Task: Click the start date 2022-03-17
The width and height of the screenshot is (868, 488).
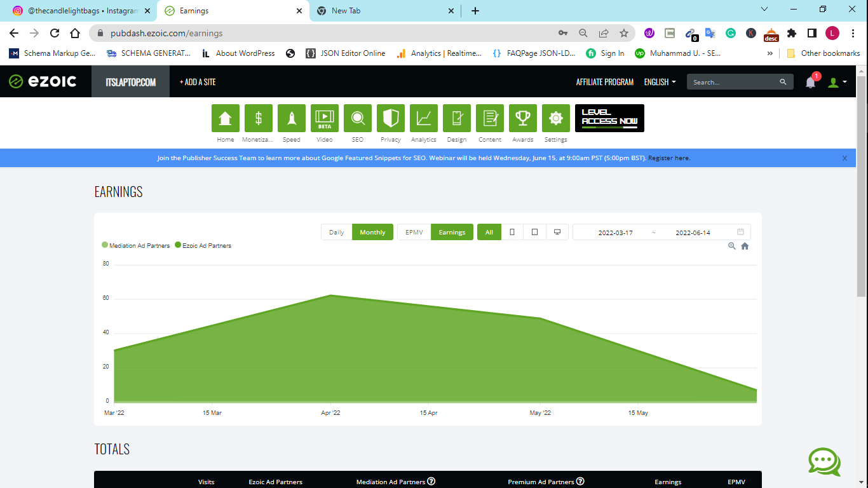Action: pyautogui.click(x=615, y=233)
